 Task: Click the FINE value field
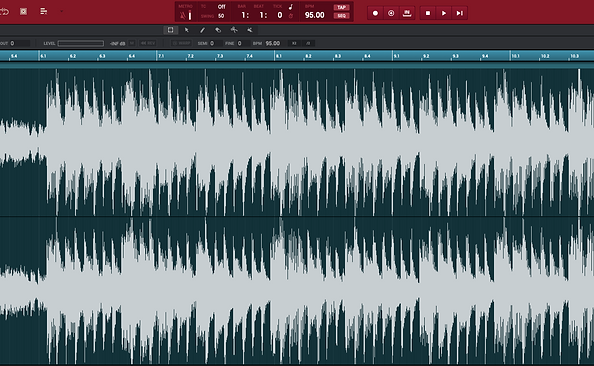pos(242,43)
